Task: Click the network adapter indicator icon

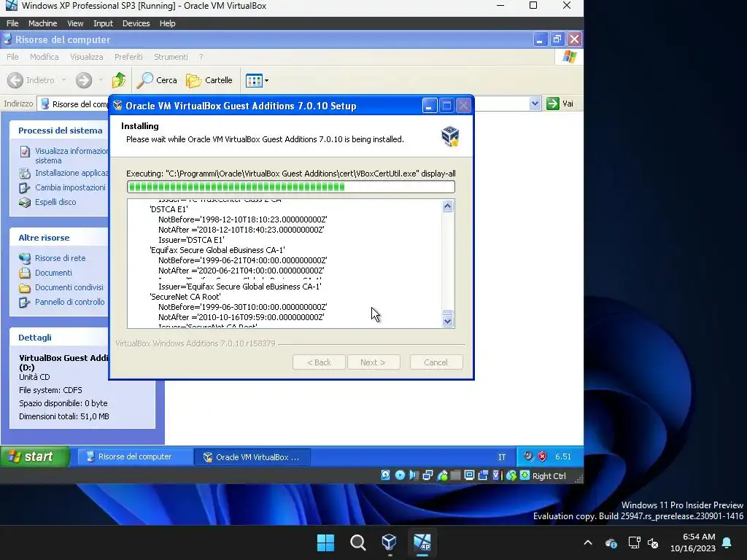Action: (x=427, y=475)
